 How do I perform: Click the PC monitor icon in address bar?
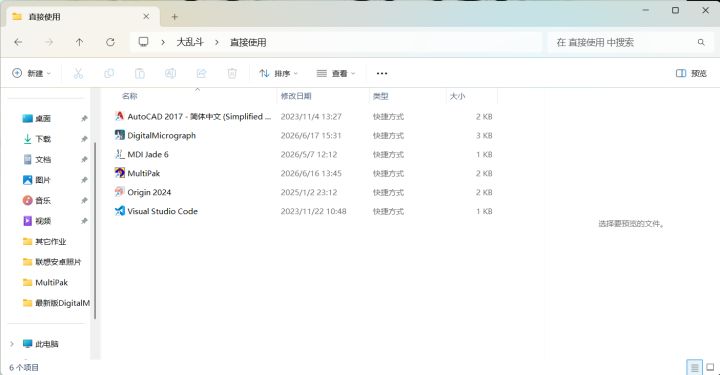point(143,42)
